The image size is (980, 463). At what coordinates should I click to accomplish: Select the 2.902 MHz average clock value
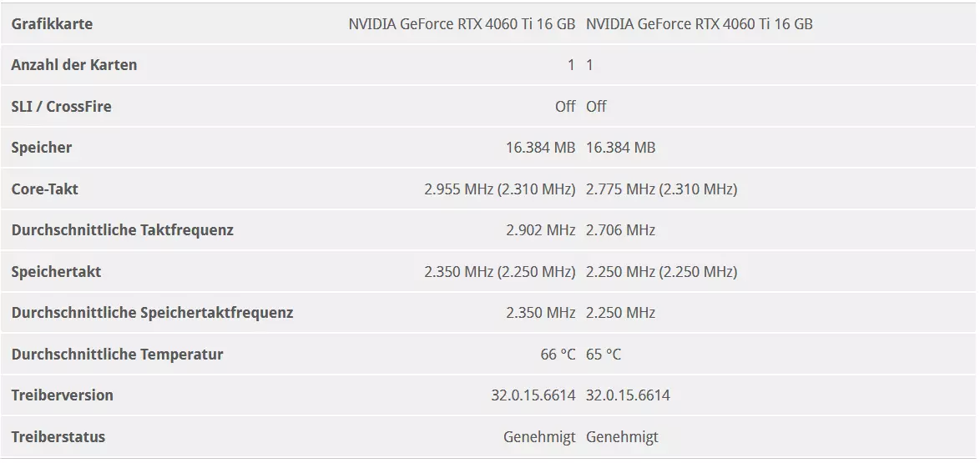[x=541, y=230]
